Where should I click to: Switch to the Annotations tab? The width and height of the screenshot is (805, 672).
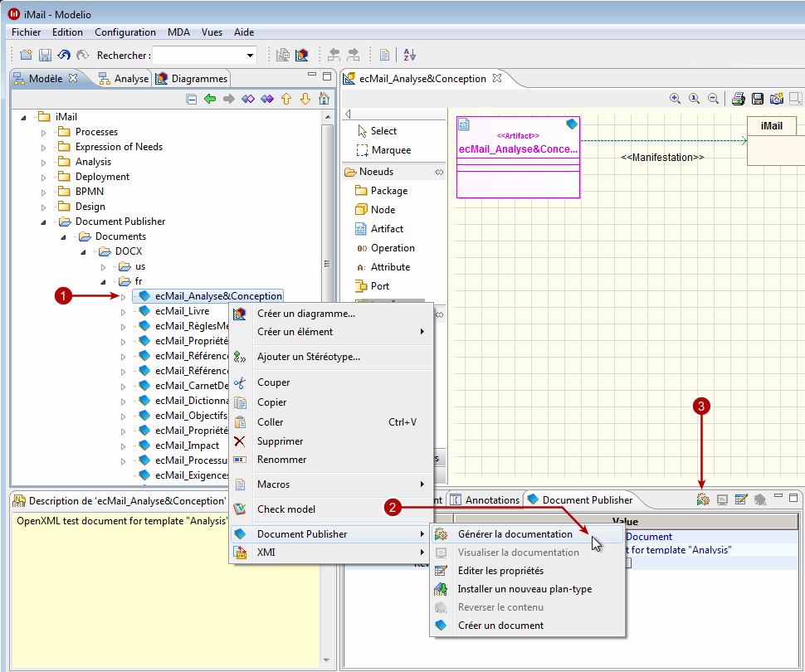(x=485, y=499)
